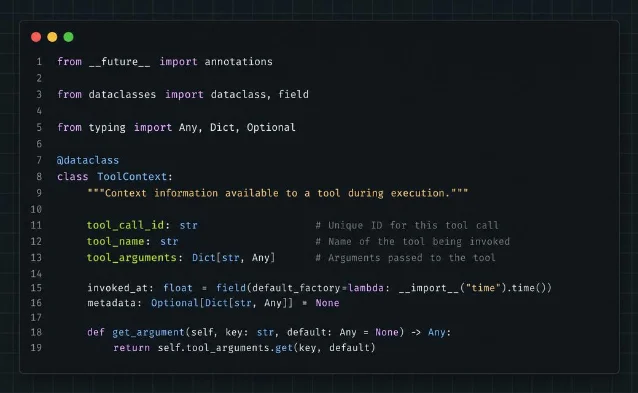
Task: Click the 'tool_name' attribute
Action: pyautogui.click(x=116, y=242)
